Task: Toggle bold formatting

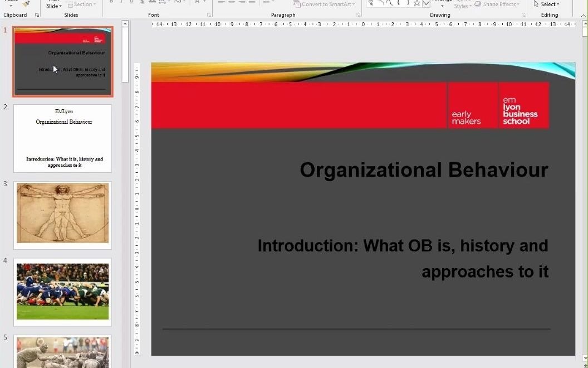Action: pyautogui.click(x=110, y=3)
